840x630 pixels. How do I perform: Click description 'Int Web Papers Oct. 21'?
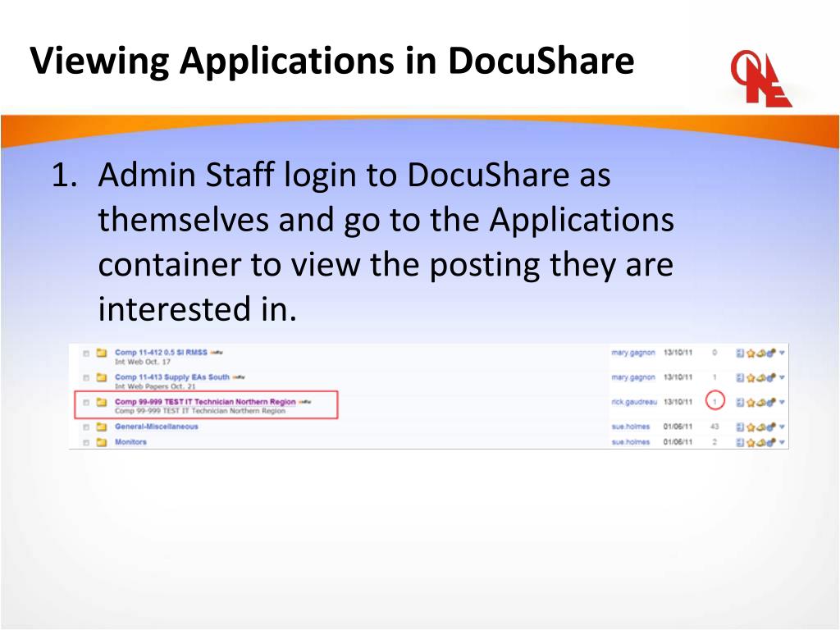click(155, 386)
